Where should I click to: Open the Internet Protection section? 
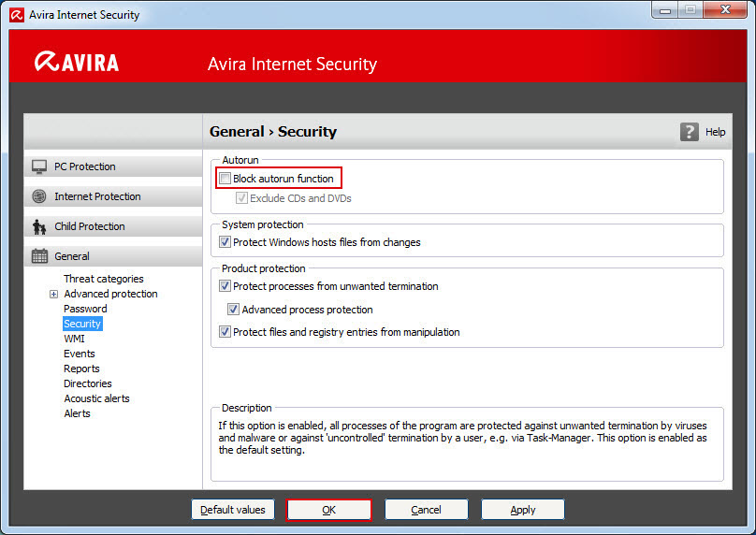pos(113,196)
